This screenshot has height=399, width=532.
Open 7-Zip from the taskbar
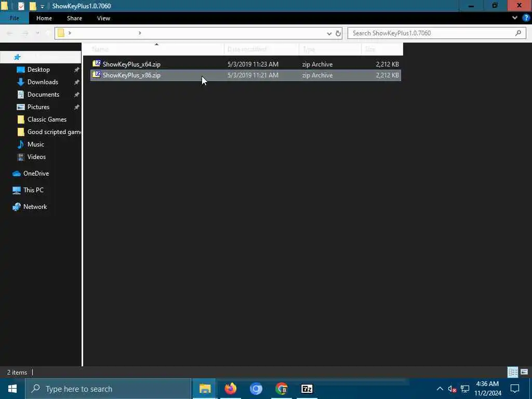point(307,389)
